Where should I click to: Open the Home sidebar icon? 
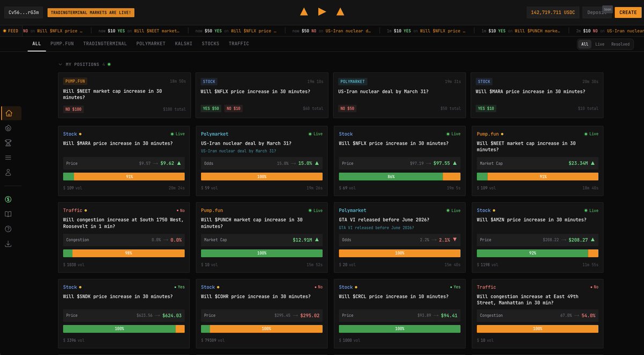pos(8,113)
